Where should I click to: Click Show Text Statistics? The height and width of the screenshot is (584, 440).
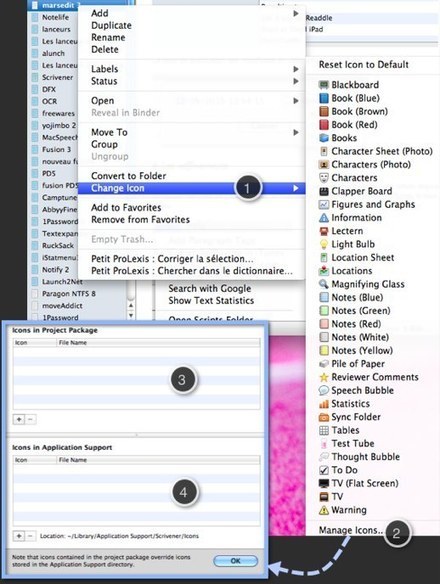click(211, 301)
